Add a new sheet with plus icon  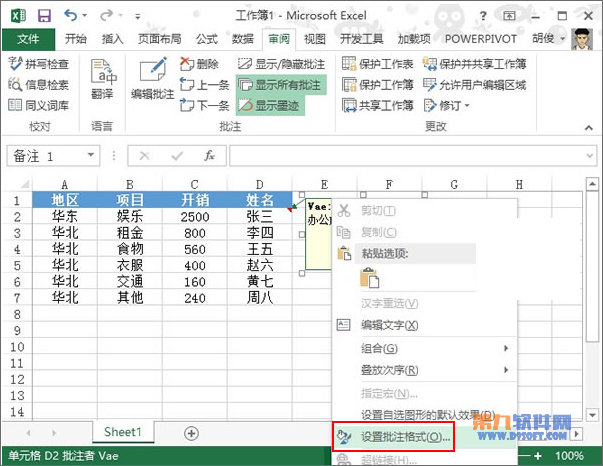[x=191, y=433]
